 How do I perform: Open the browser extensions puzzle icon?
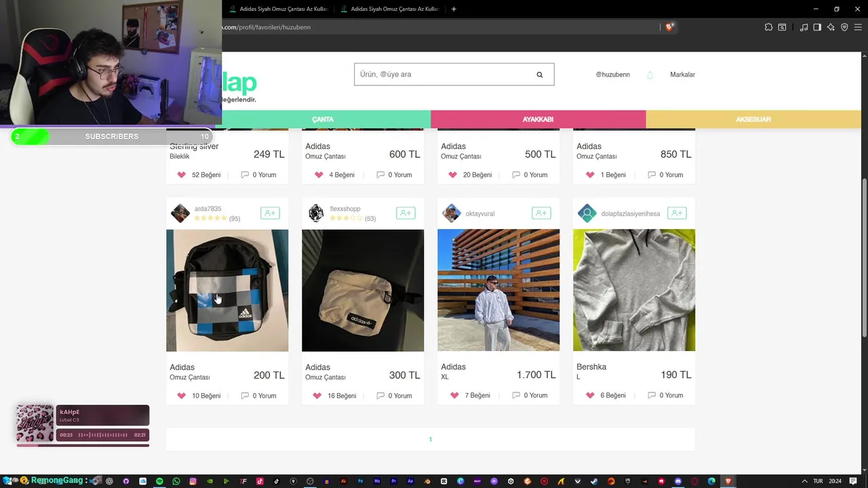[x=768, y=27]
